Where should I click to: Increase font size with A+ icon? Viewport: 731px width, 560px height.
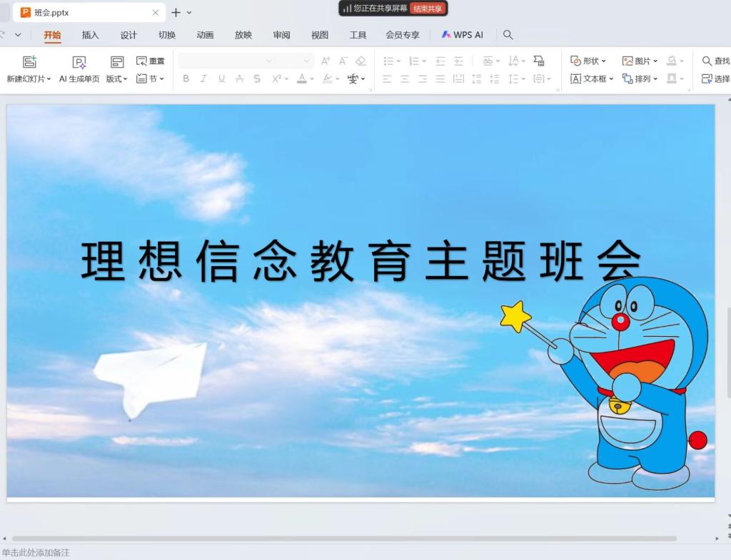pos(326,61)
